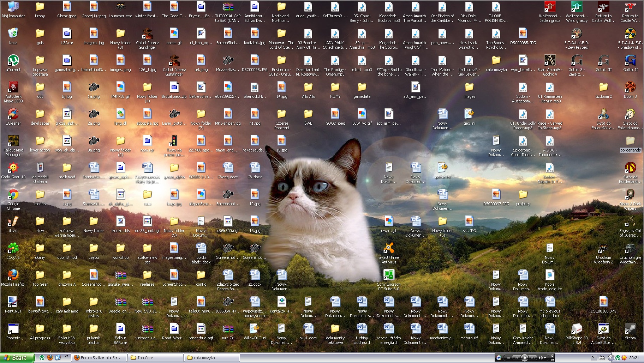Image resolution: width=644 pixels, height=363 pixels.
Task: Select the matura.rtf document
Action: coord(469,332)
